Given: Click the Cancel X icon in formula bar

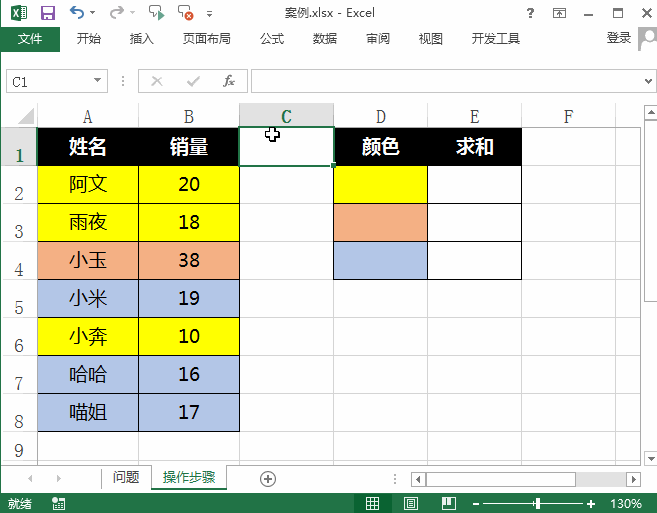Looking at the screenshot, I should pyautogui.click(x=157, y=81).
